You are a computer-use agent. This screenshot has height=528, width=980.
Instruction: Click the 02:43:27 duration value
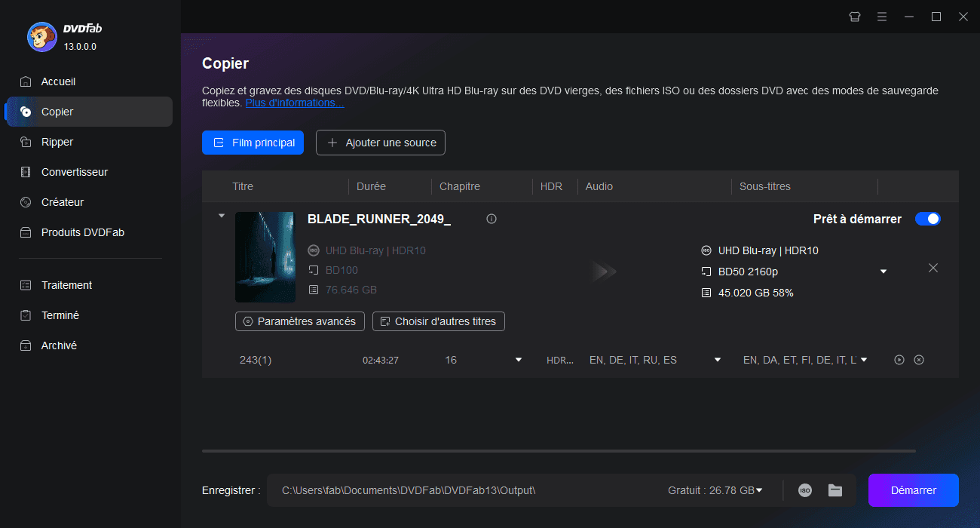381,361
